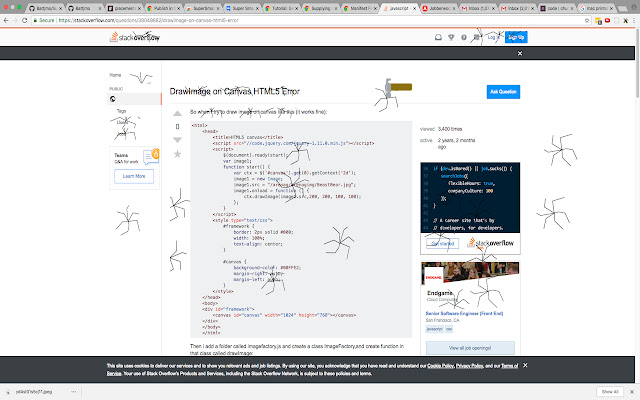Open the help question-mark icon

(x=464, y=37)
